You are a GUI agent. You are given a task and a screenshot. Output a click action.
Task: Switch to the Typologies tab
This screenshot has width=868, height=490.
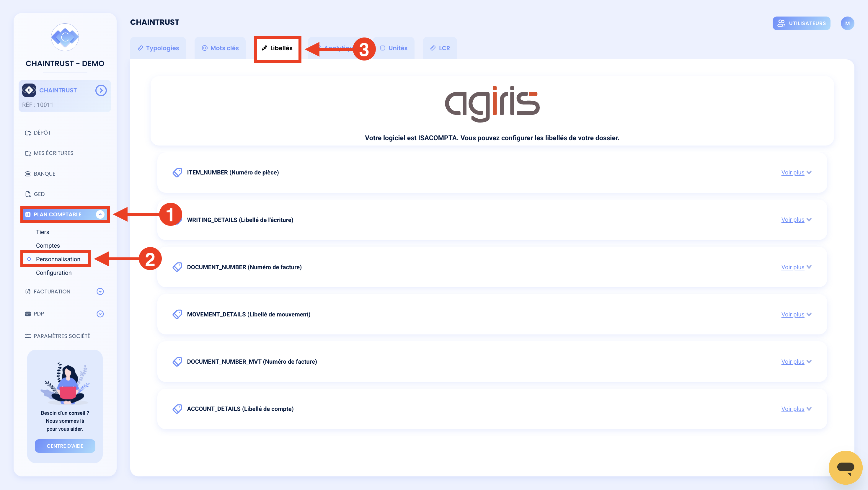tap(158, 48)
